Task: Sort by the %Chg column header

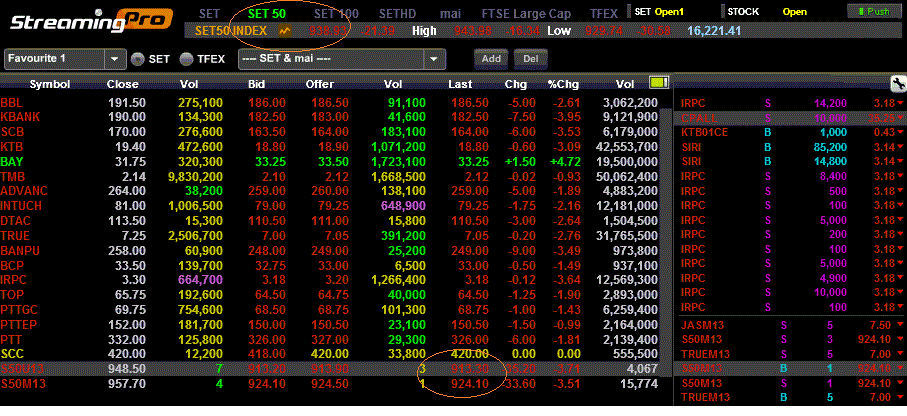Action: click(x=563, y=84)
